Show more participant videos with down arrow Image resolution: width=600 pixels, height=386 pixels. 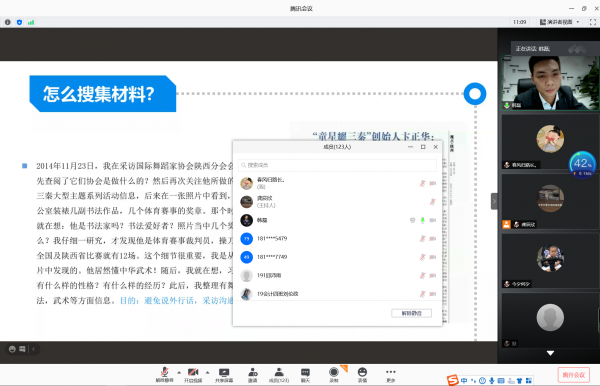point(550,353)
